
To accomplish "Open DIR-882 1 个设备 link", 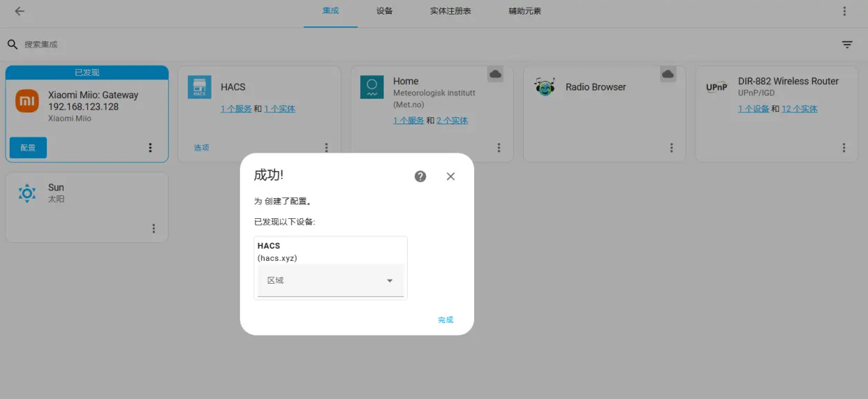I will pos(753,109).
